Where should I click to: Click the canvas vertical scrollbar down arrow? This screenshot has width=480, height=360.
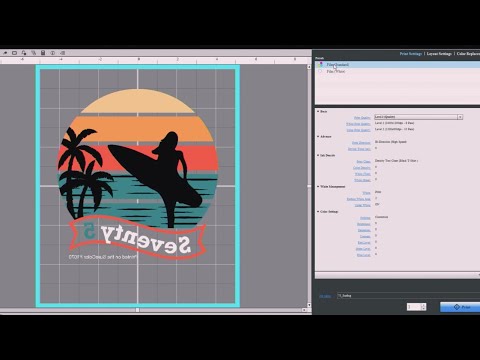pyautogui.click(x=309, y=305)
